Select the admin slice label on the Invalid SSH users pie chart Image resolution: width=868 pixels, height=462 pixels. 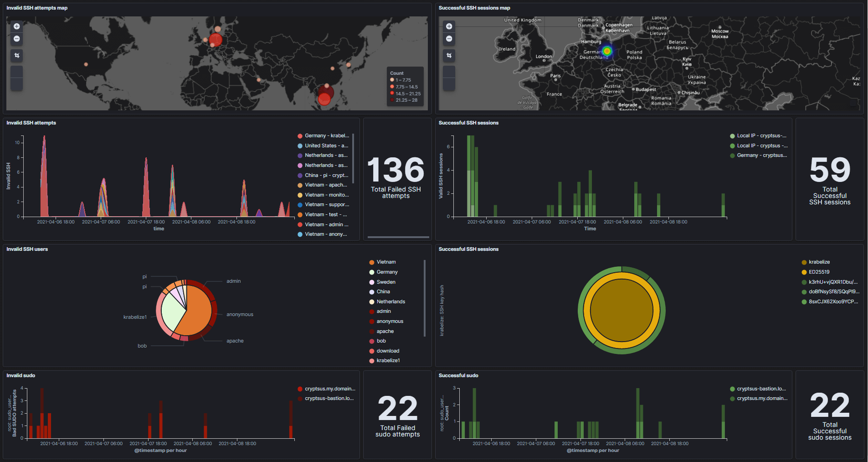233,281
